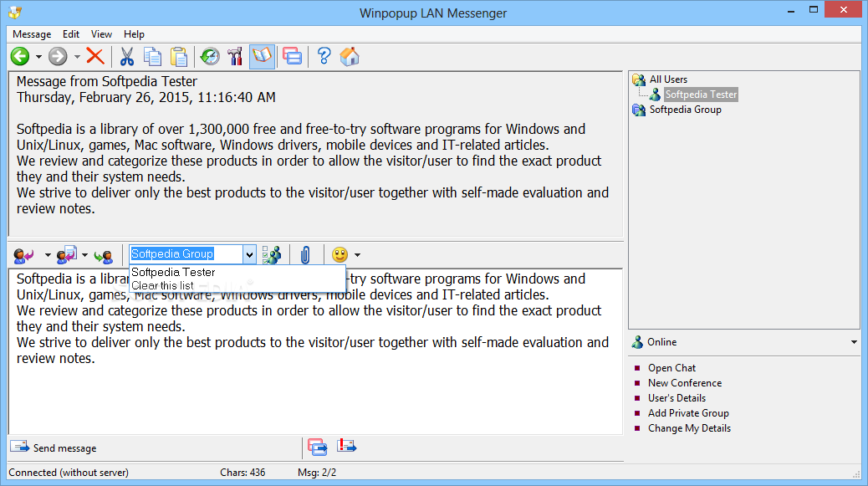Screen dimensions: 868x486
Task: Click the forward message people icon
Action: 104,256
